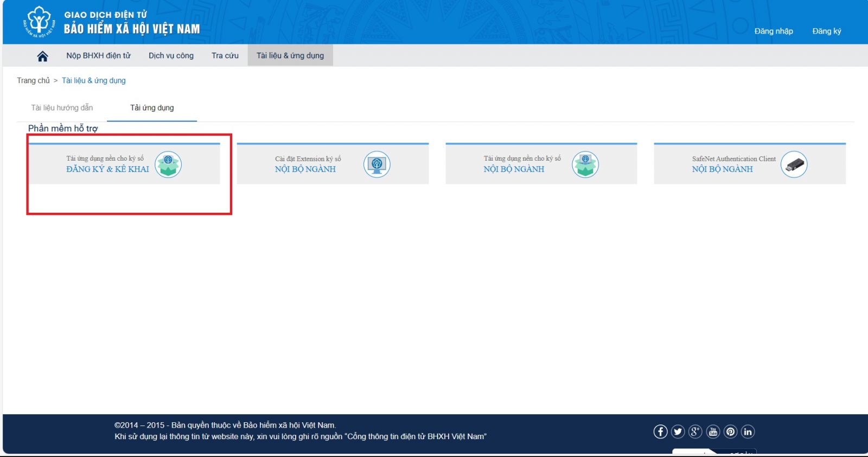Select the Tải ứng dụng tab
The image size is (868, 457).
[152, 107]
